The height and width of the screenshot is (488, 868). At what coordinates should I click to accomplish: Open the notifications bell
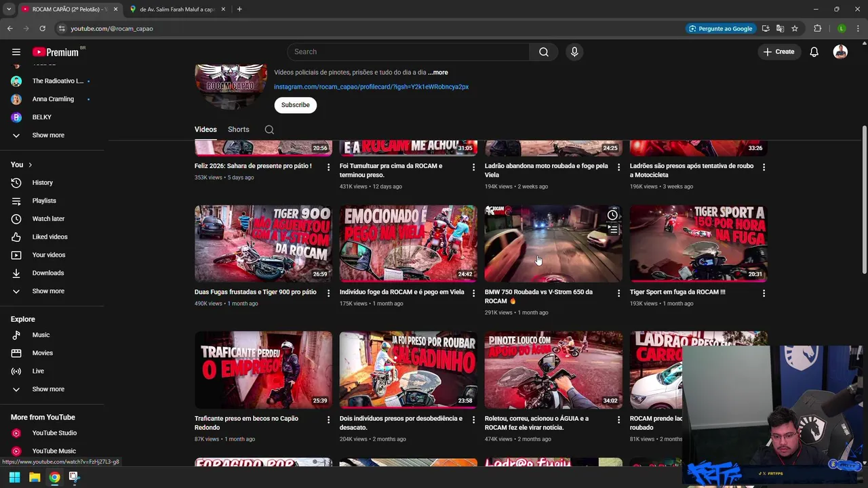[814, 52]
